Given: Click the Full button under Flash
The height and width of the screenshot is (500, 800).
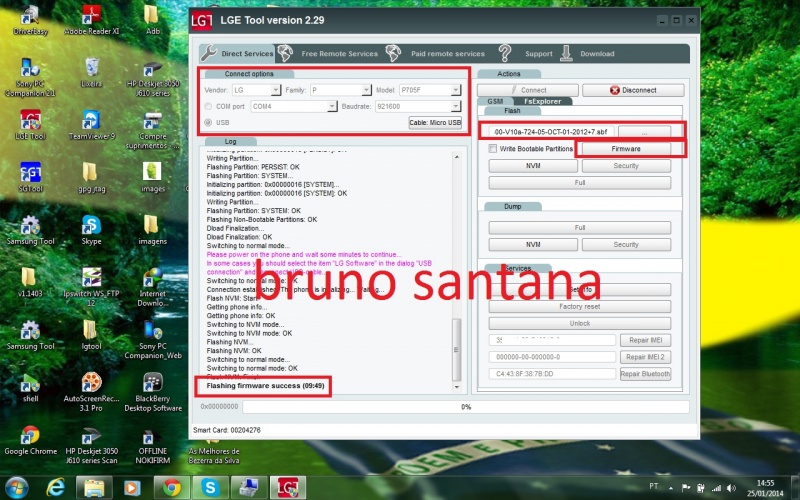Looking at the screenshot, I should 580,183.
